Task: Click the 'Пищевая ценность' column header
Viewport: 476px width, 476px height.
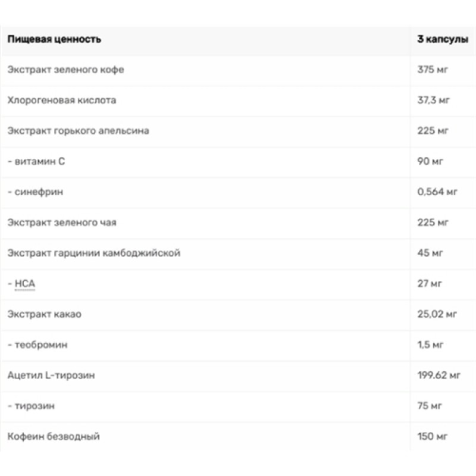Action: point(54,39)
